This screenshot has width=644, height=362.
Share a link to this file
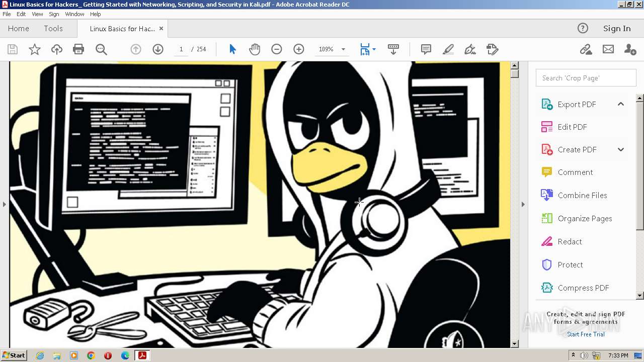click(x=586, y=49)
